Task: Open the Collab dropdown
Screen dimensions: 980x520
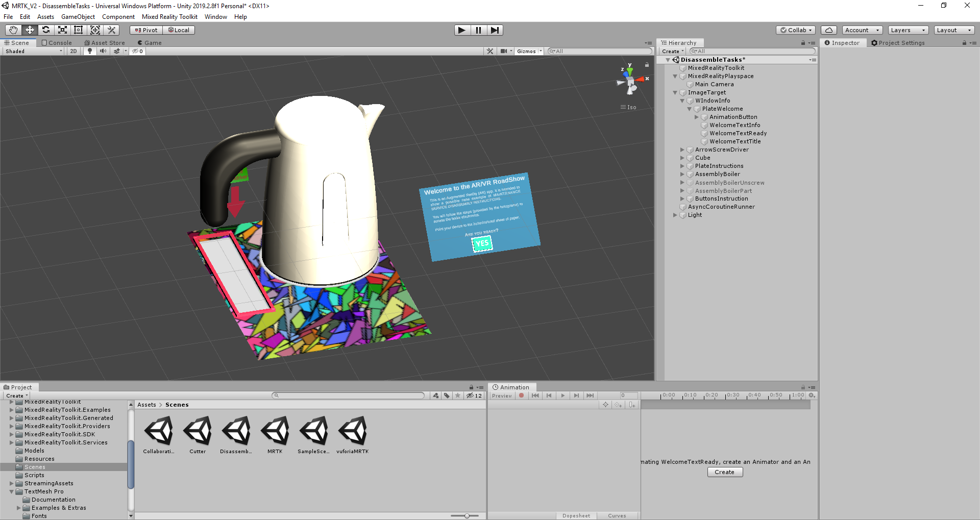Action: click(796, 30)
